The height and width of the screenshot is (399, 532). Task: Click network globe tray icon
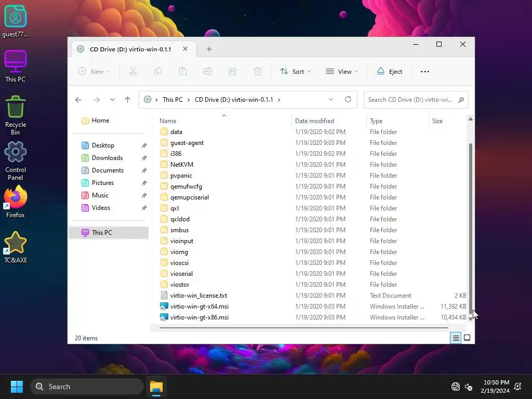(455, 387)
